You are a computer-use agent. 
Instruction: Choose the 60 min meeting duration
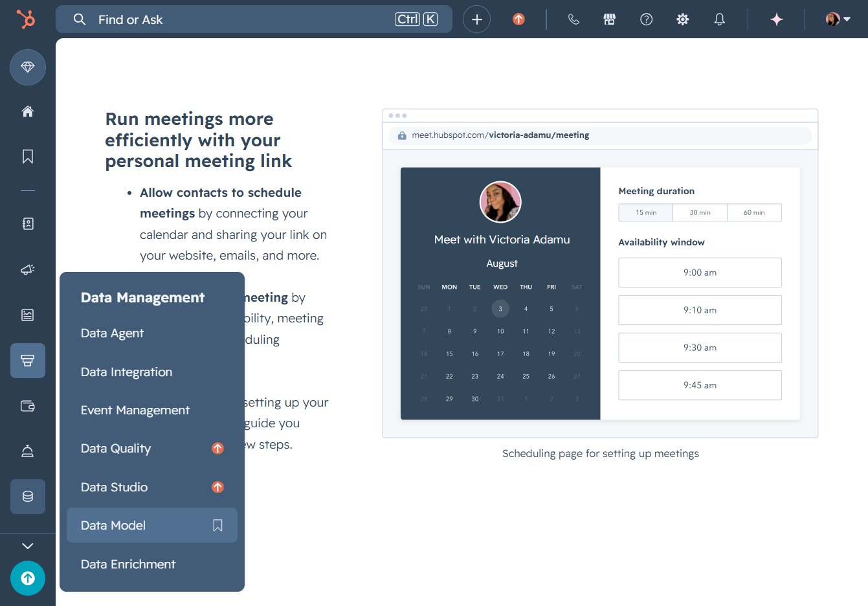[754, 212]
